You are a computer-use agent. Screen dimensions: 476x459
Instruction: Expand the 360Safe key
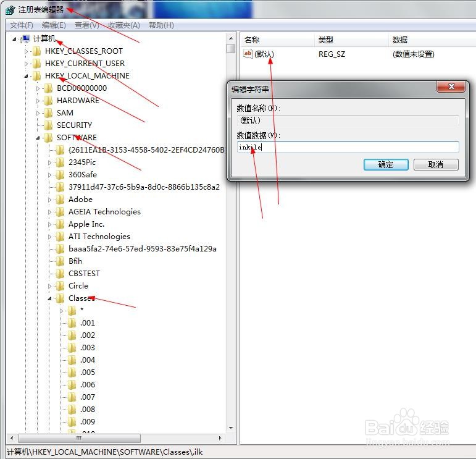(50, 175)
